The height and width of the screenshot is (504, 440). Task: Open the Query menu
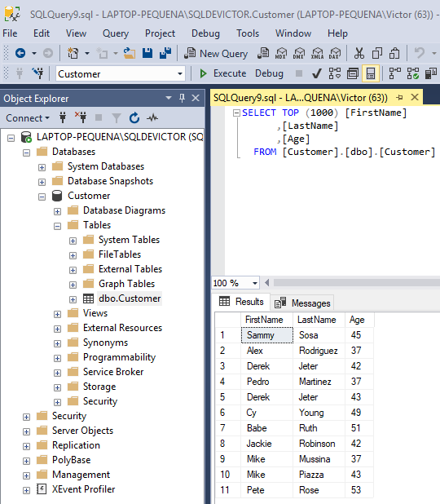(116, 33)
